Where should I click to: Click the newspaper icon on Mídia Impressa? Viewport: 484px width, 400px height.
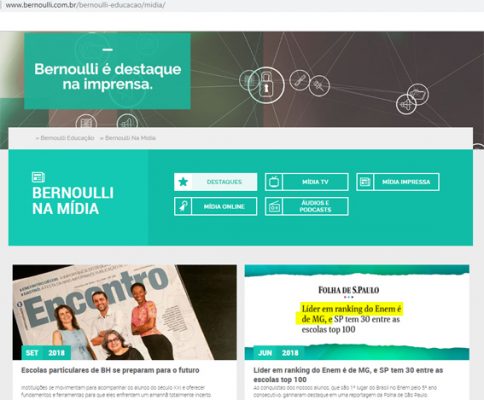pos(365,182)
